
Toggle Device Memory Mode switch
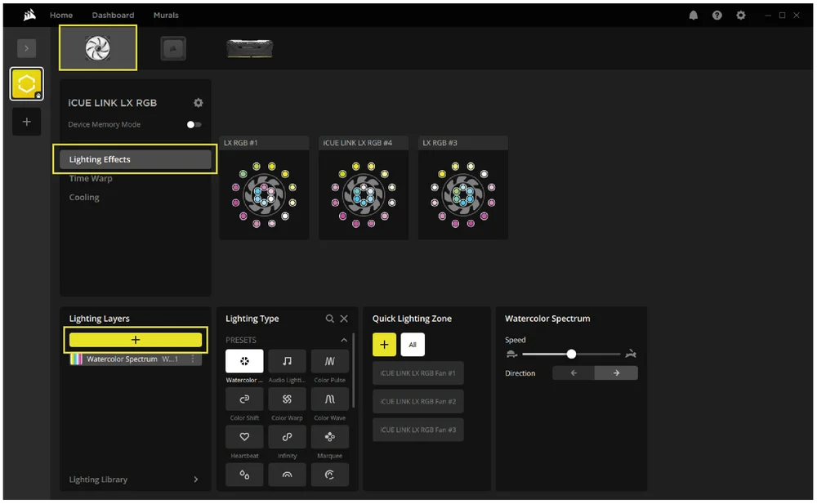click(x=194, y=125)
